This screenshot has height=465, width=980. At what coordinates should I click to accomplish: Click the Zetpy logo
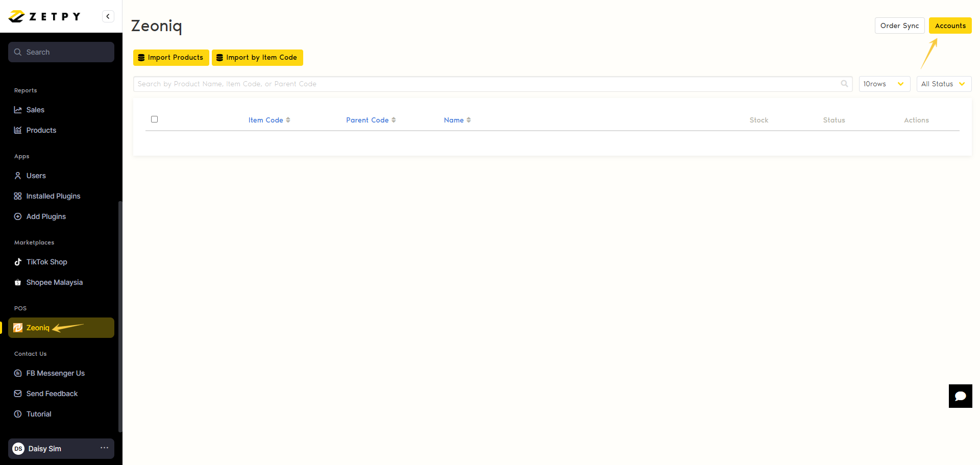pos(44,16)
